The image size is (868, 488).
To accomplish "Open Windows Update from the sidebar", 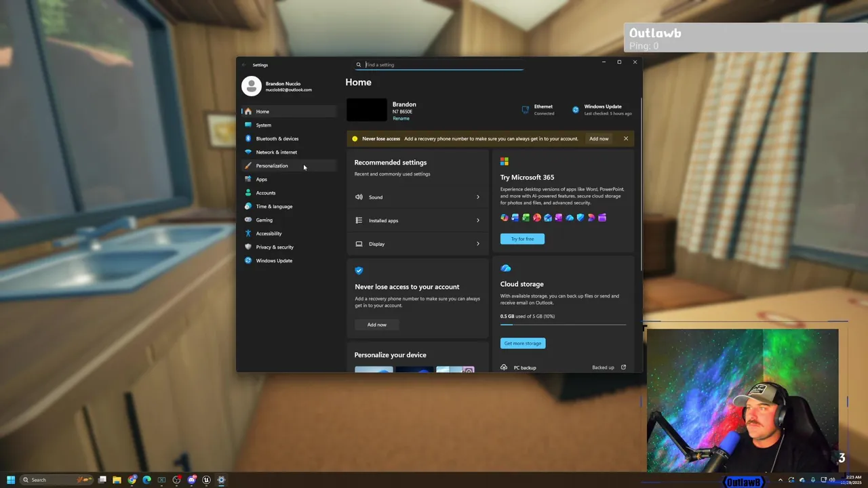I will coord(288,260).
